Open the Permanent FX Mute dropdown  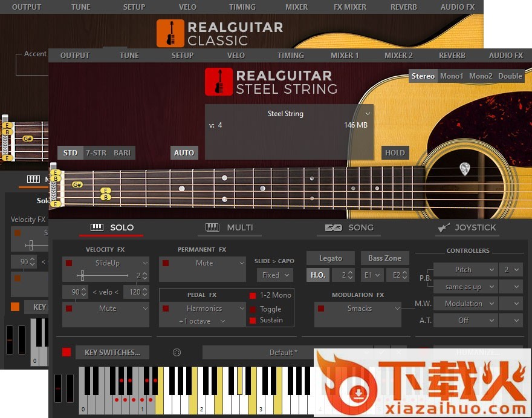tap(242, 263)
